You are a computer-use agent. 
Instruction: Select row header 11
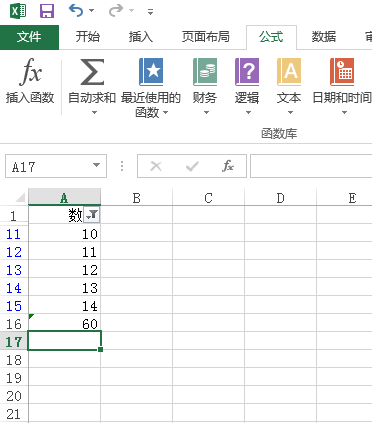pyautogui.click(x=14, y=234)
